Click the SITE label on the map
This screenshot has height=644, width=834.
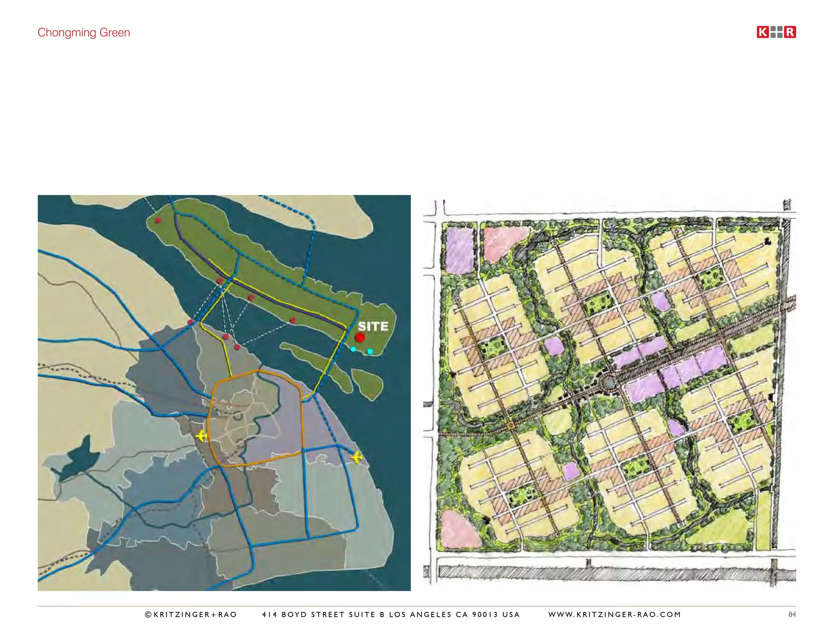[373, 326]
